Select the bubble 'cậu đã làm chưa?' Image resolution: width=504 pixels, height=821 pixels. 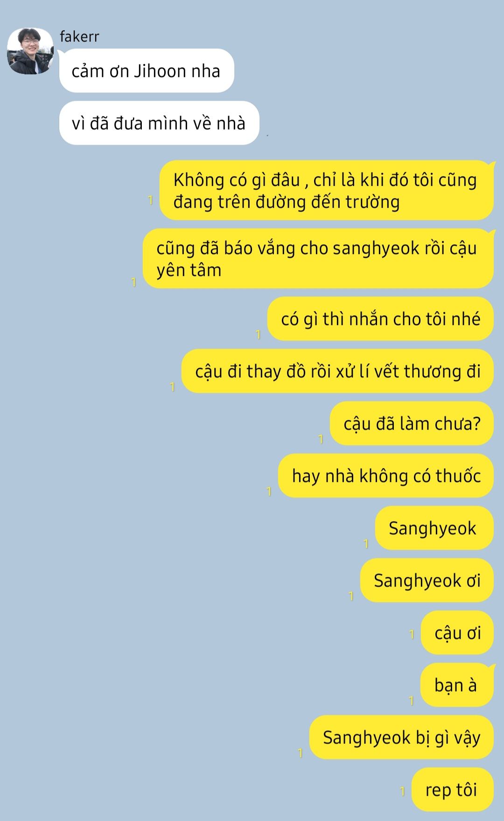(x=412, y=424)
